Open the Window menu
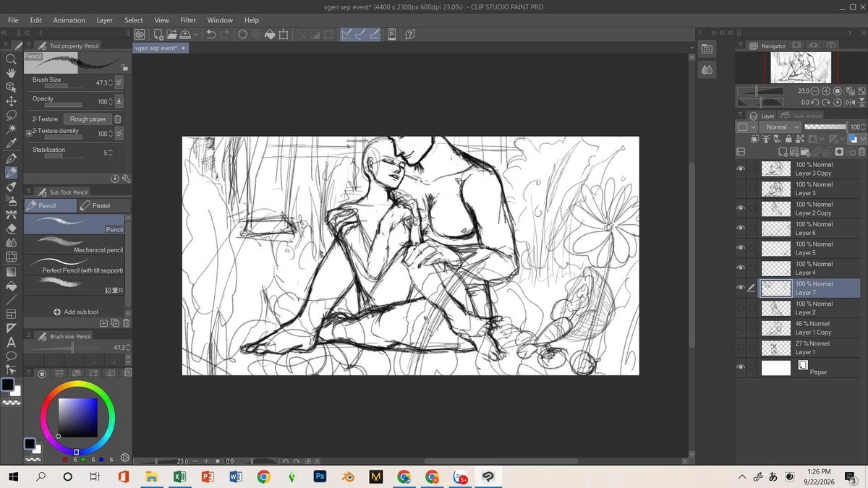Screen dimensions: 868x488 click(x=220, y=20)
